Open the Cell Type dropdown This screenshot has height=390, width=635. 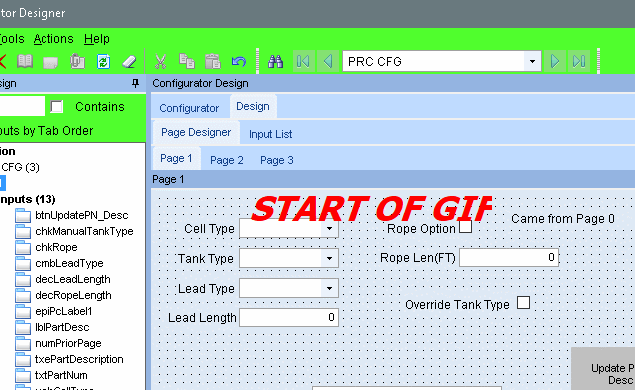pos(329,228)
